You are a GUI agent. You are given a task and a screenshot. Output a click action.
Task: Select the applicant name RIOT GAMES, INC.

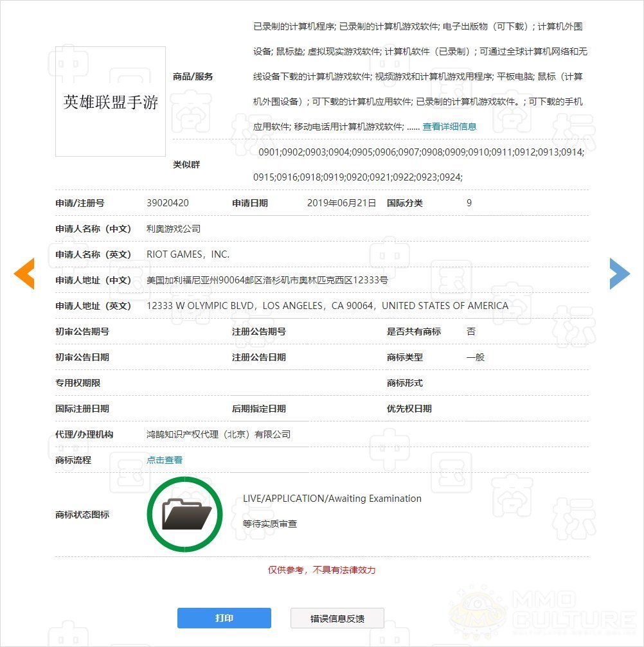click(x=188, y=254)
